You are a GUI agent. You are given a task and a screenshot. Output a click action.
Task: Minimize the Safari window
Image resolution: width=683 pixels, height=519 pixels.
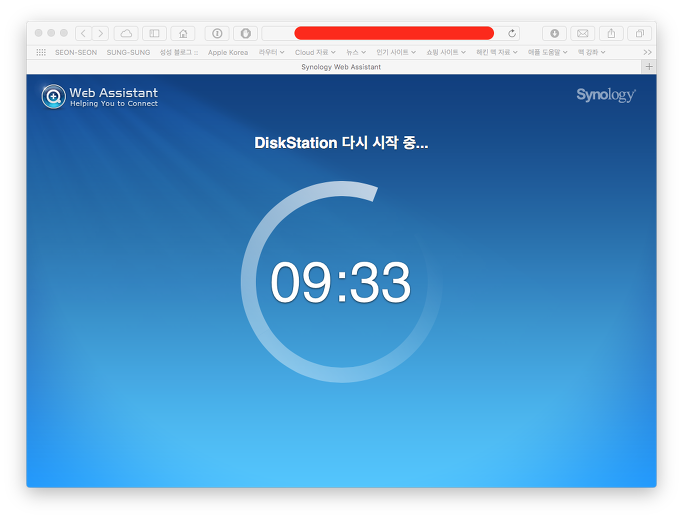click(x=51, y=33)
